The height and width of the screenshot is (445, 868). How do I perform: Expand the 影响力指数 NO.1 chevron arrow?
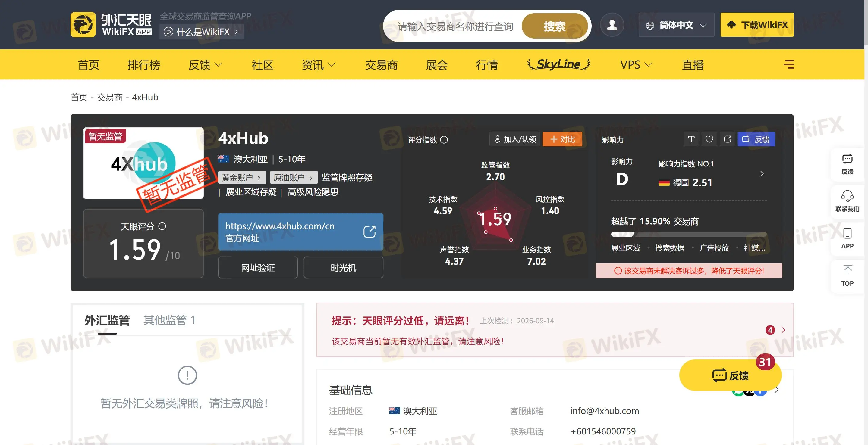[762, 174]
